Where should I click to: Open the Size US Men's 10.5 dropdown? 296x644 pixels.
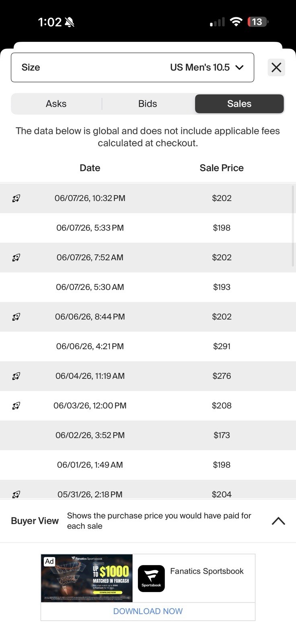[132, 67]
